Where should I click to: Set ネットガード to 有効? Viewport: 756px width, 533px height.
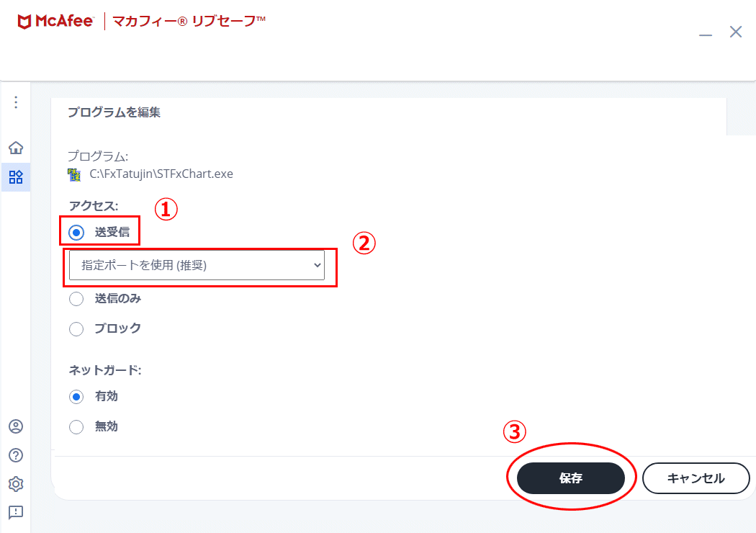click(76, 397)
